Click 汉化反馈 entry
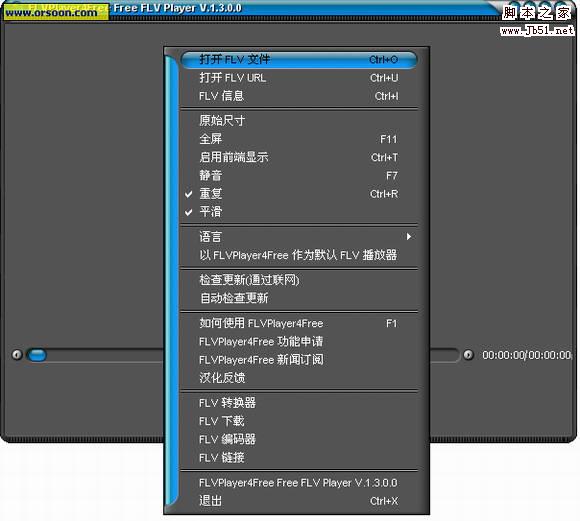 click(x=299, y=378)
